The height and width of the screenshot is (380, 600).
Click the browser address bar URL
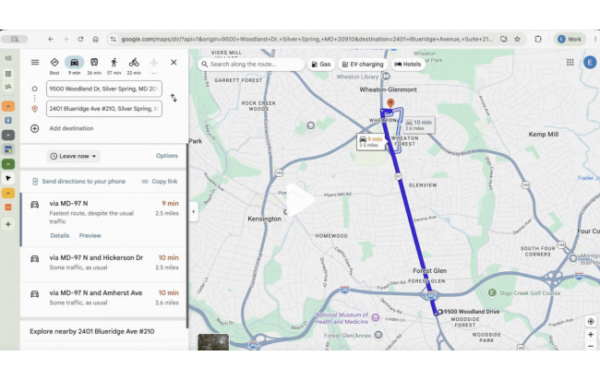pyautogui.click(x=307, y=39)
